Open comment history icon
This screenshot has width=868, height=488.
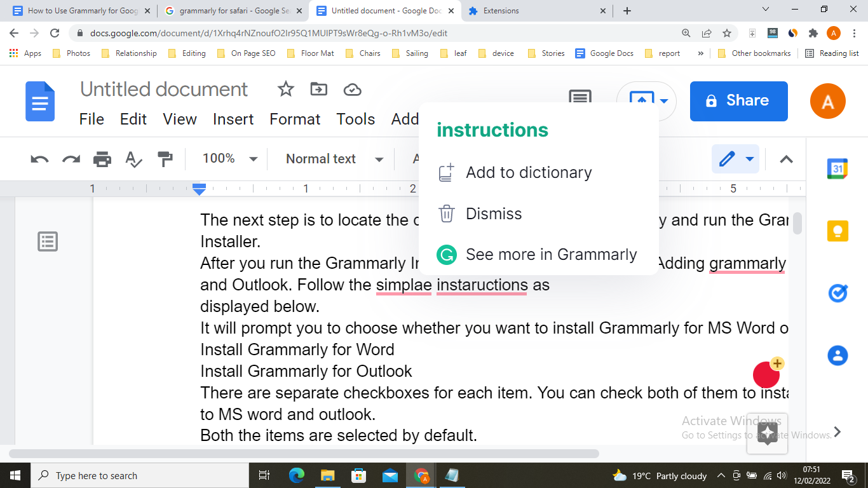tap(580, 97)
